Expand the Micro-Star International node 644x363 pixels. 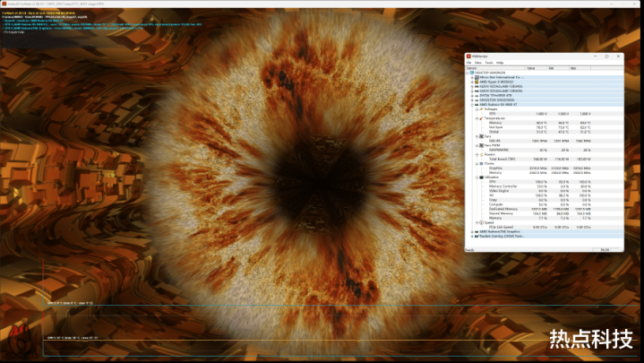472,77
